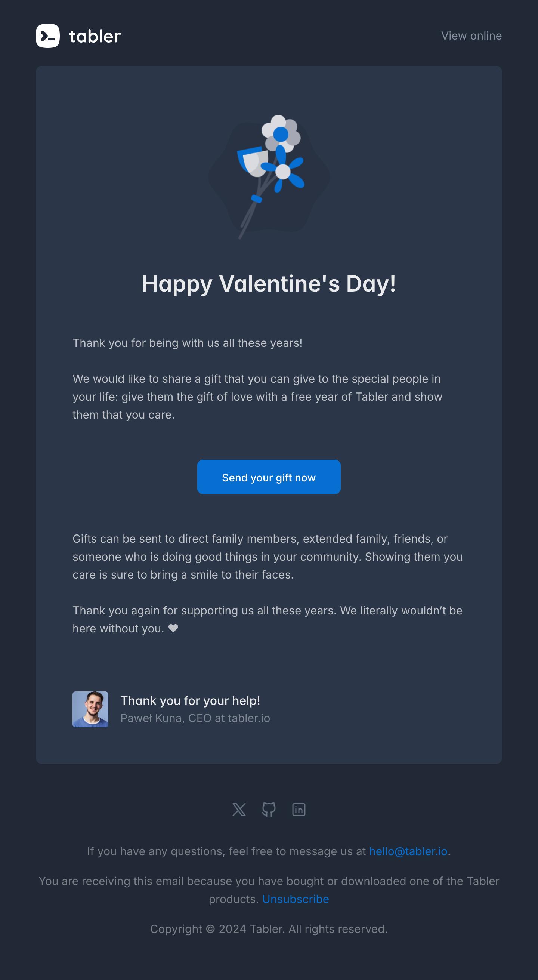Click the tabler wordmark in the header

(x=95, y=37)
